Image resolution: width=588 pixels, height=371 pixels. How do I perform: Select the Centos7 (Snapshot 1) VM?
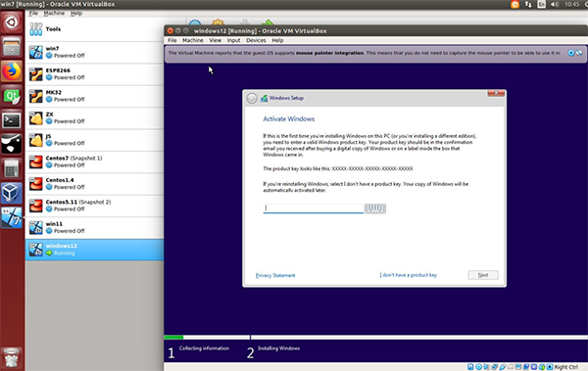click(94, 162)
